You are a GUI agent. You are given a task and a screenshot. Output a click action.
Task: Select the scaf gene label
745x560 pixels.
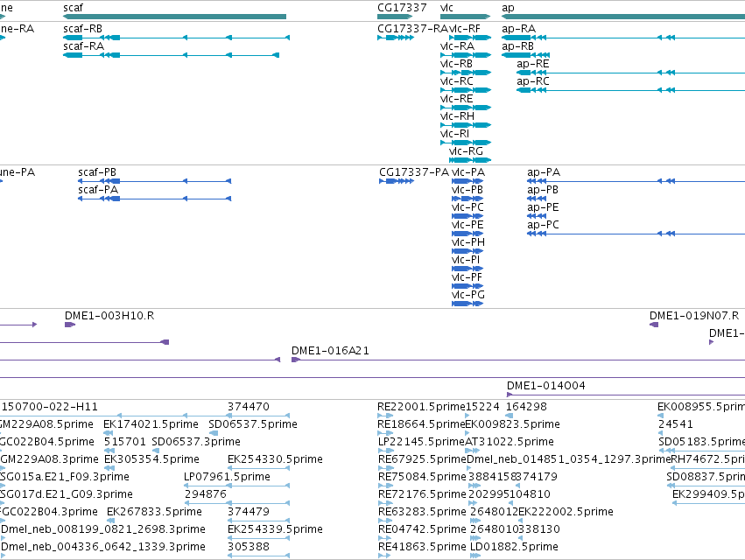coord(73,8)
